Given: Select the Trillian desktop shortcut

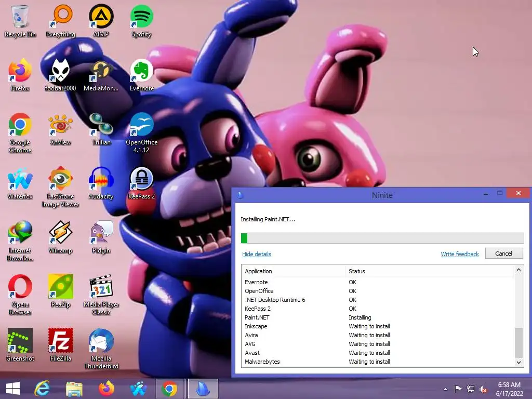Looking at the screenshot, I should [x=101, y=129].
